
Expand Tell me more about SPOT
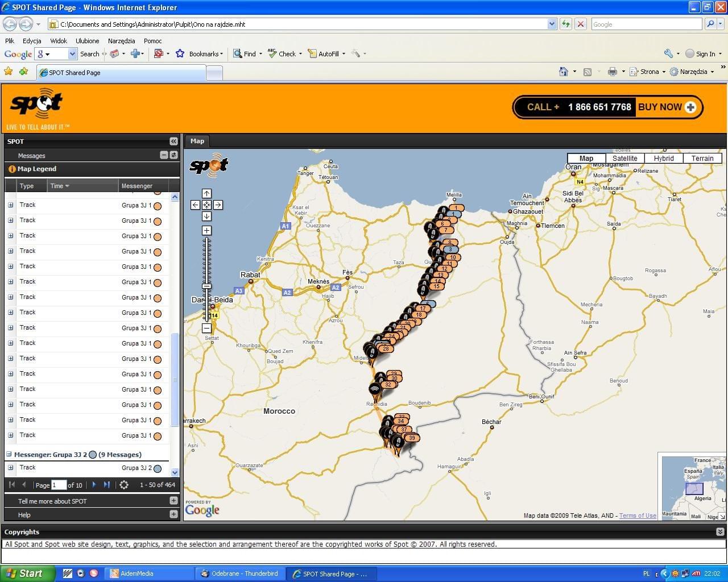(x=173, y=501)
